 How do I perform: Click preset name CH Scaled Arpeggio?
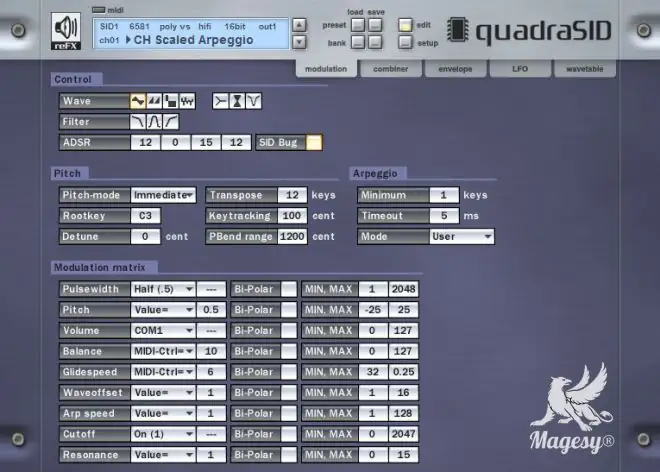point(194,40)
